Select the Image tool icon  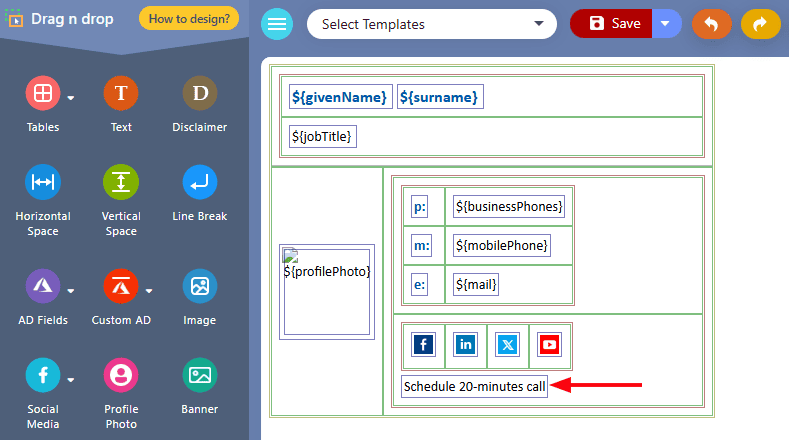pyautogui.click(x=200, y=286)
